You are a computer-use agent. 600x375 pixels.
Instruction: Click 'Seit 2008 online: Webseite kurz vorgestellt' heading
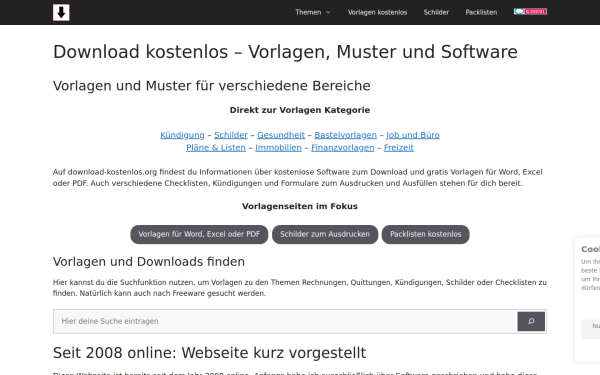209,353
